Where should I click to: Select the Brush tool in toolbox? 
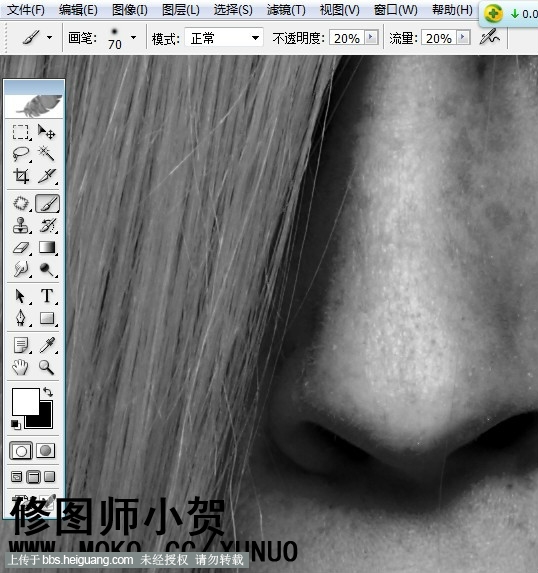(47, 203)
